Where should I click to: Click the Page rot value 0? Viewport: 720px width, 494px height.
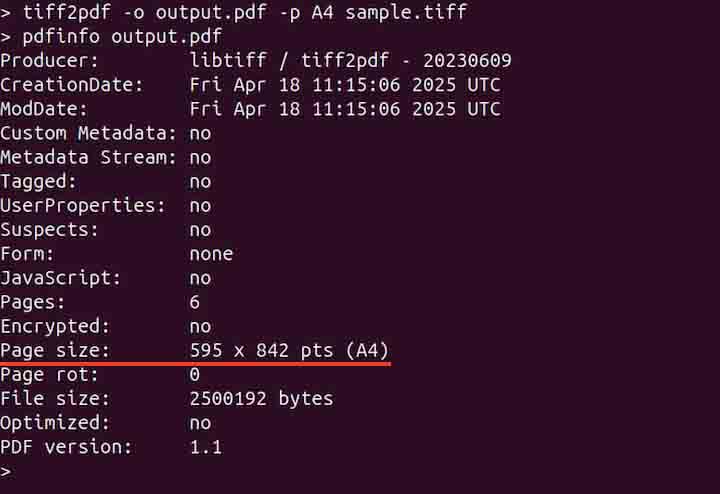pyautogui.click(x=195, y=374)
